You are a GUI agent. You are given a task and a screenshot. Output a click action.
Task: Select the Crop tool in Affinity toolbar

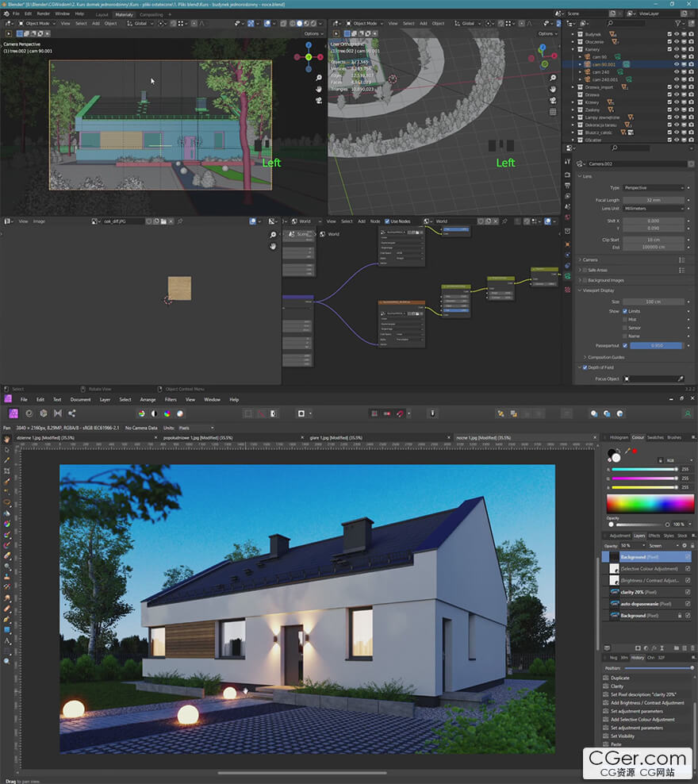[x=7, y=471]
